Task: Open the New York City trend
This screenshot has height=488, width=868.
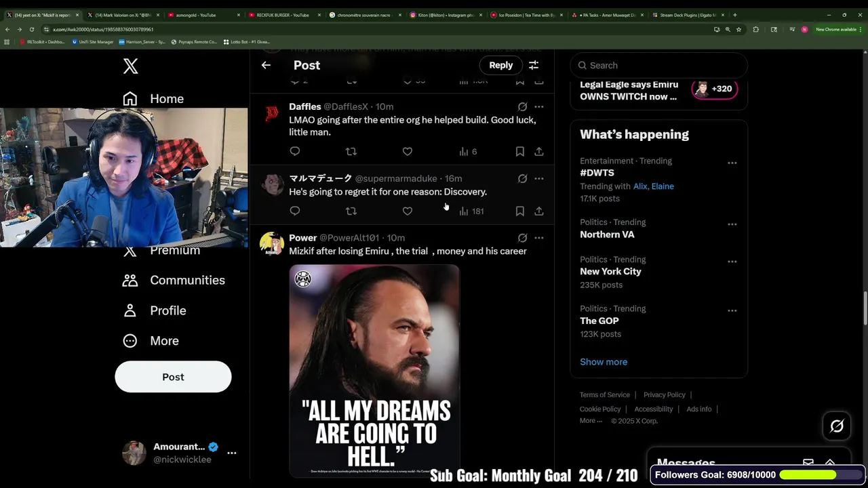Action: (610, 272)
